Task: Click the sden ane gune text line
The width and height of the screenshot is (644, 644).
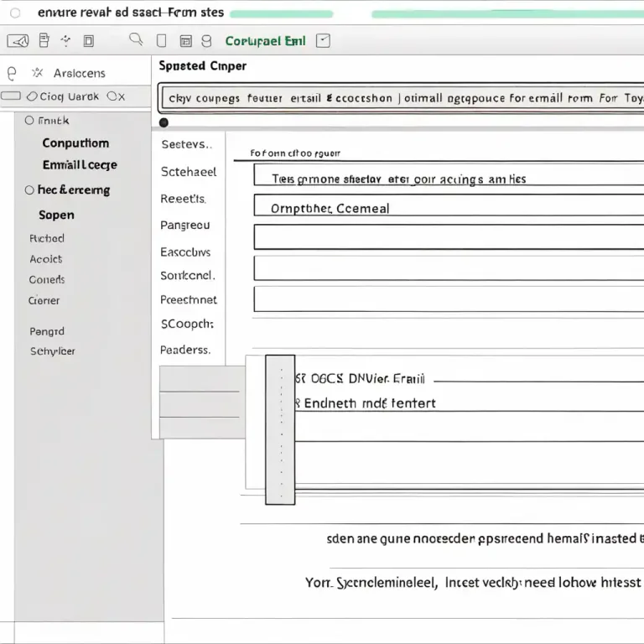Action: point(485,539)
